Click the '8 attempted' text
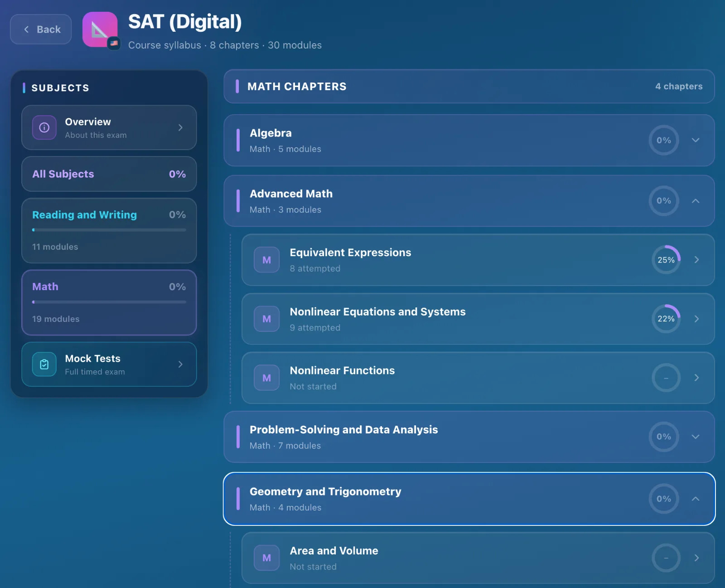 point(315,269)
